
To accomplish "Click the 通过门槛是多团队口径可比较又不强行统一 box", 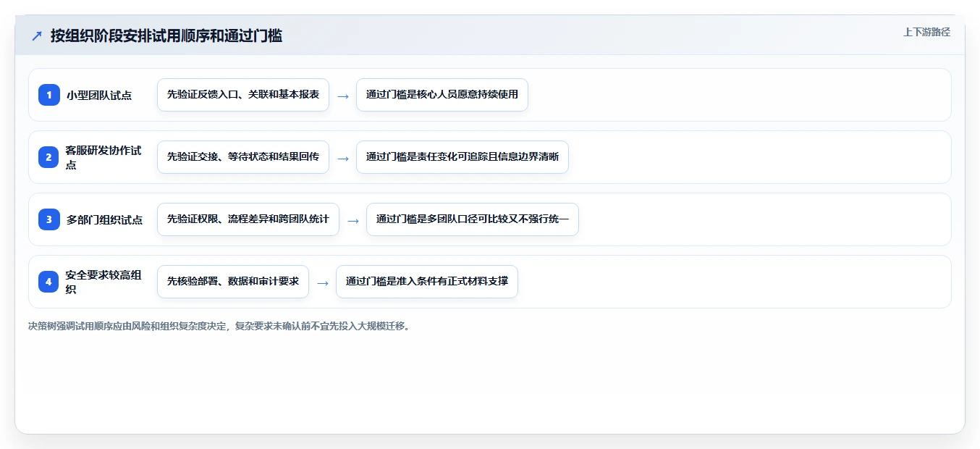I will point(473,219).
